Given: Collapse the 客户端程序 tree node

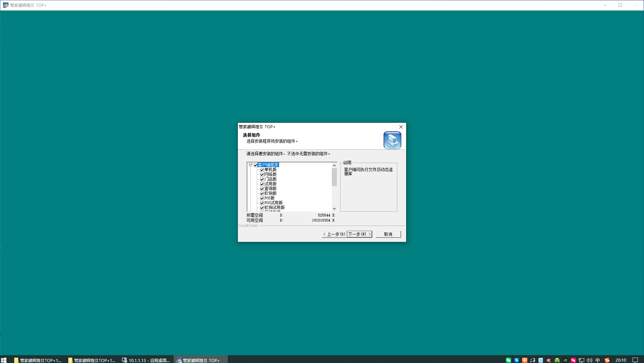Looking at the screenshot, I should point(250,165).
